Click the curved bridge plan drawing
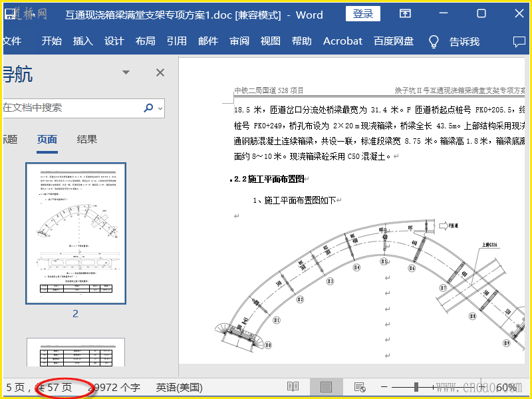The width and height of the screenshot is (532, 399). [370, 285]
